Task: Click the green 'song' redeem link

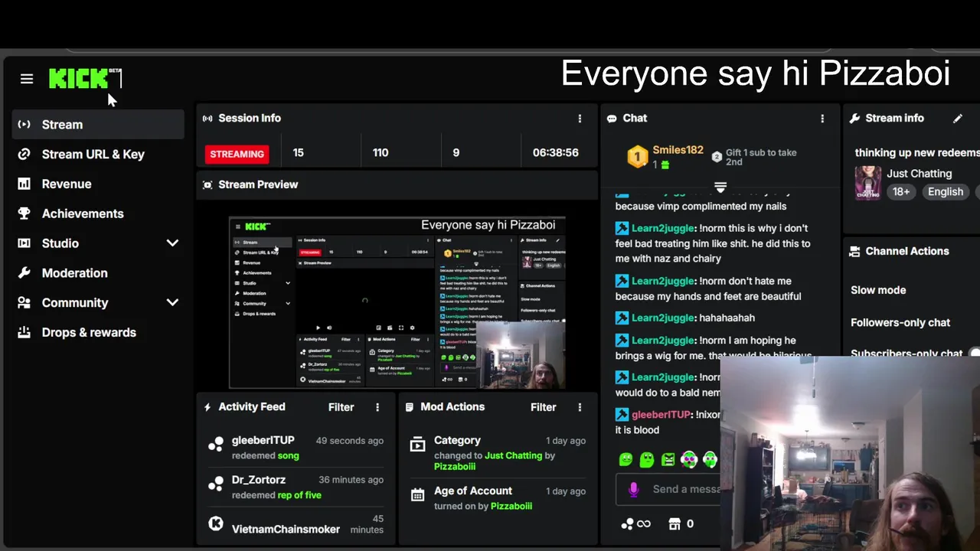Action: 288,456
